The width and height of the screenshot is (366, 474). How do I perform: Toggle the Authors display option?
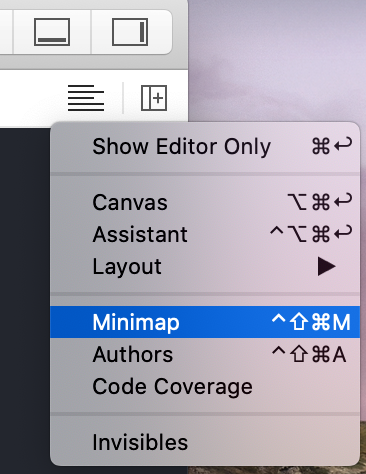pyautogui.click(x=205, y=354)
